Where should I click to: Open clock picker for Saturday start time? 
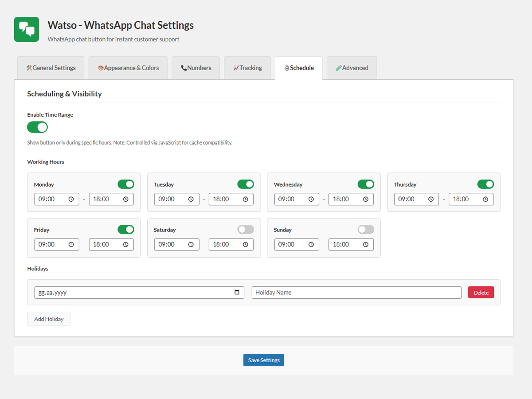click(191, 245)
